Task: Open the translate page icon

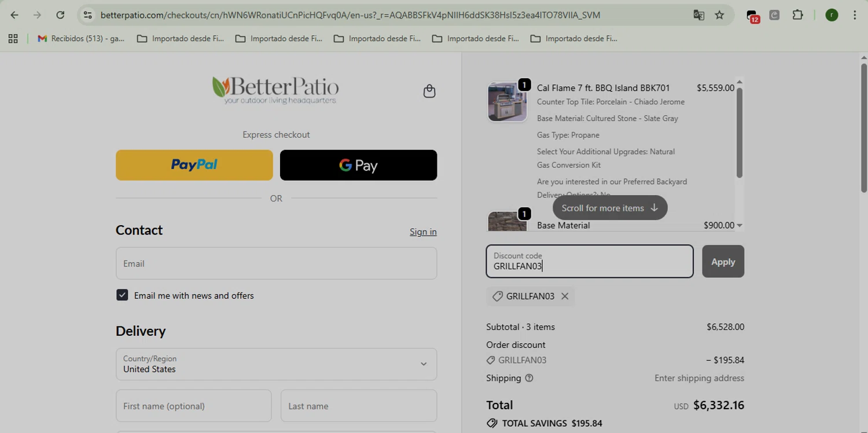Action: [699, 15]
